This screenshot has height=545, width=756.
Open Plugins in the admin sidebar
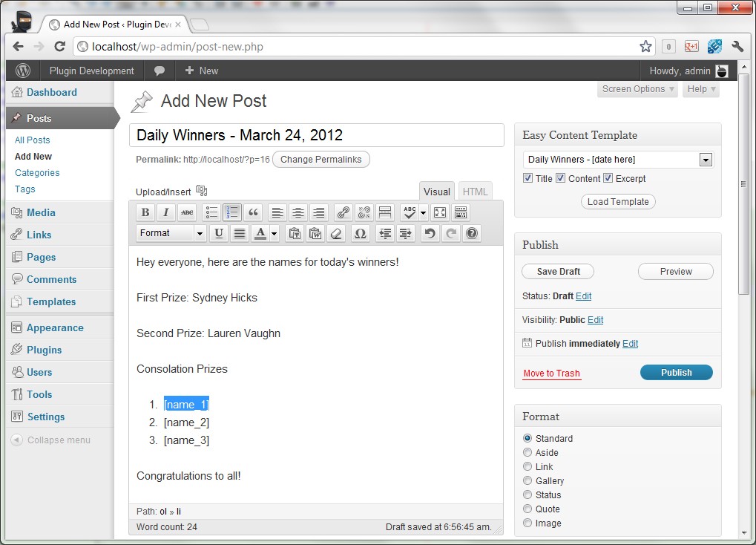[x=44, y=350]
